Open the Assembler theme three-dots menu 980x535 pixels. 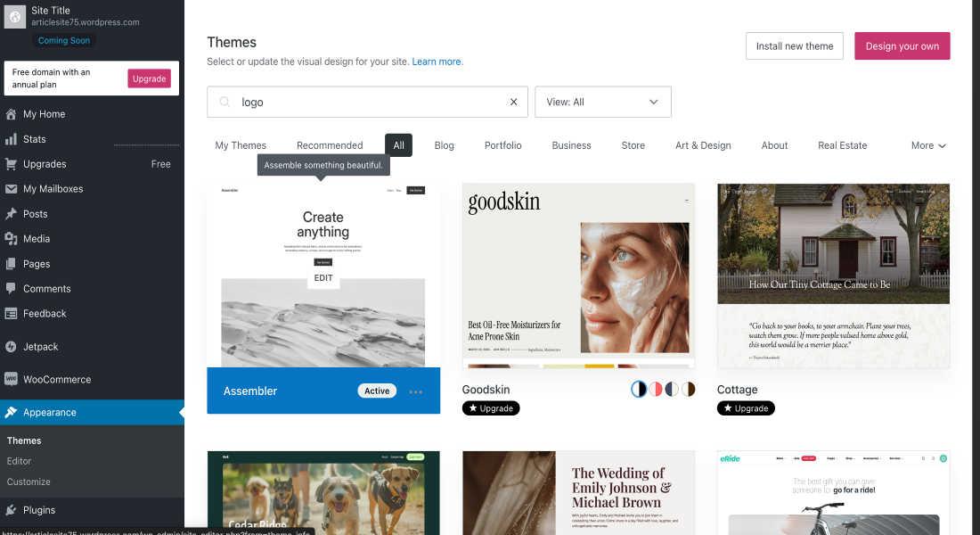tap(416, 391)
